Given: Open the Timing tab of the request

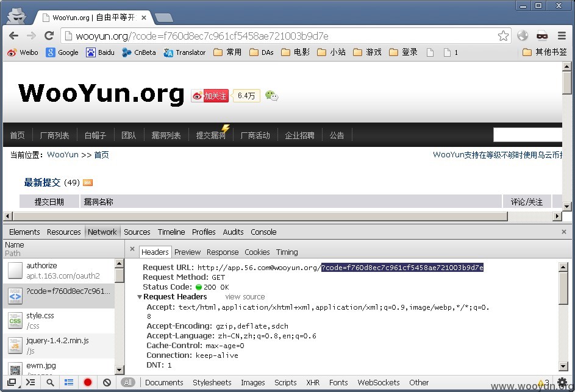Looking at the screenshot, I should click(287, 252).
